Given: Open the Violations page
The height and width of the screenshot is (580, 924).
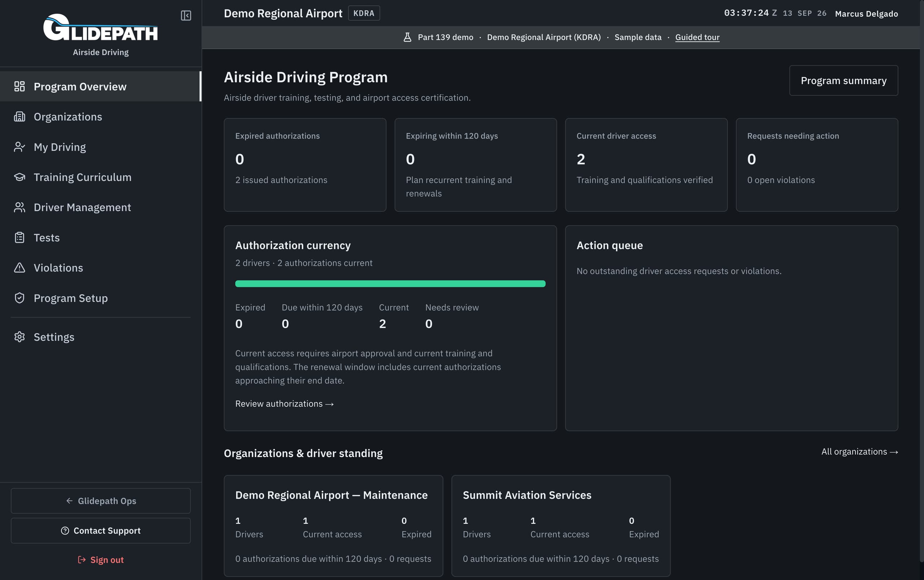Looking at the screenshot, I should [x=100, y=268].
